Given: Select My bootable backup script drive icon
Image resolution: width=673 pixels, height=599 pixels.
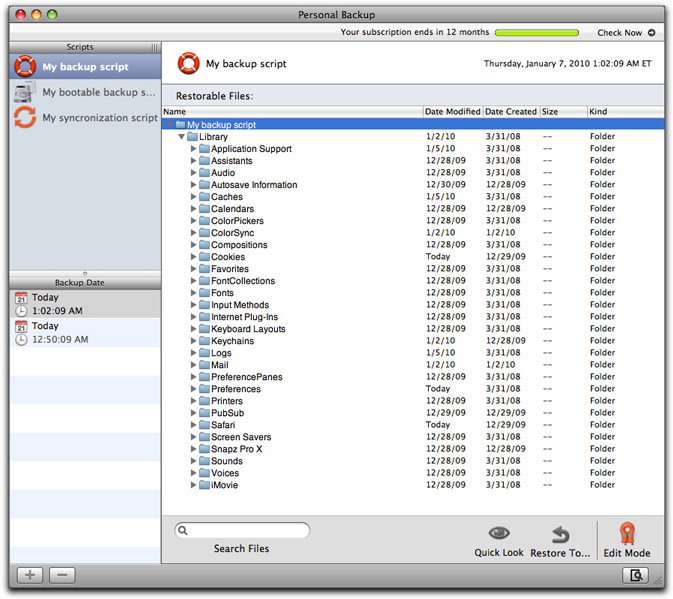Looking at the screenshot, I should point(25,92).
